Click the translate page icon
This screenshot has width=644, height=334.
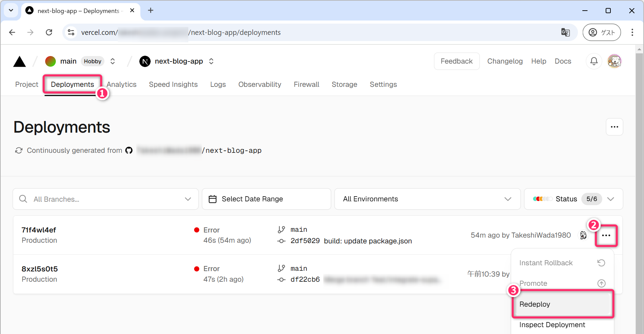point(565,32)
